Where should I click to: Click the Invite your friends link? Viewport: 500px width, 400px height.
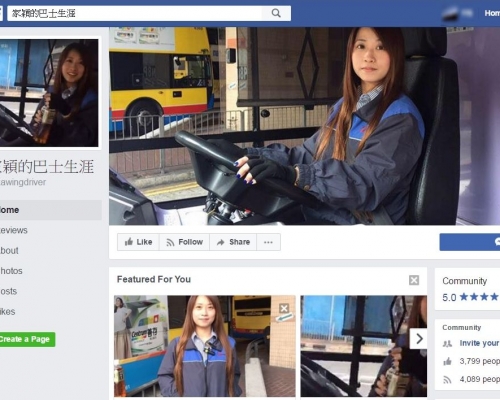pyautogui.click(x=479, y=343)
